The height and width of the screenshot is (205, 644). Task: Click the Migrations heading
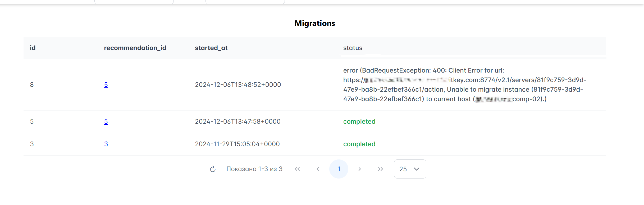[x=315, y=23]
